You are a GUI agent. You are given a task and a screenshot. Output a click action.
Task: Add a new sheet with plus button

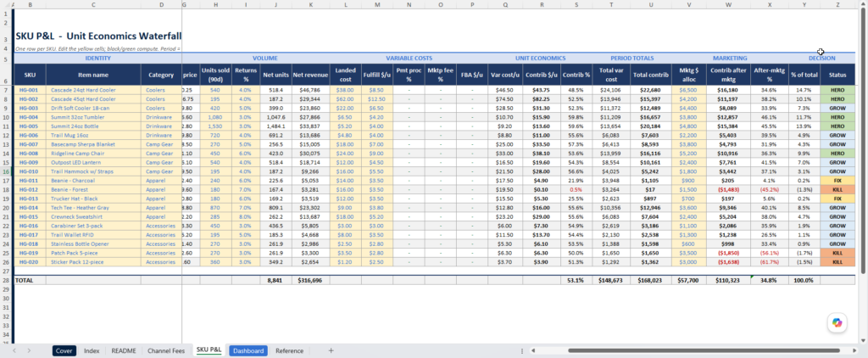coord(331,351)
